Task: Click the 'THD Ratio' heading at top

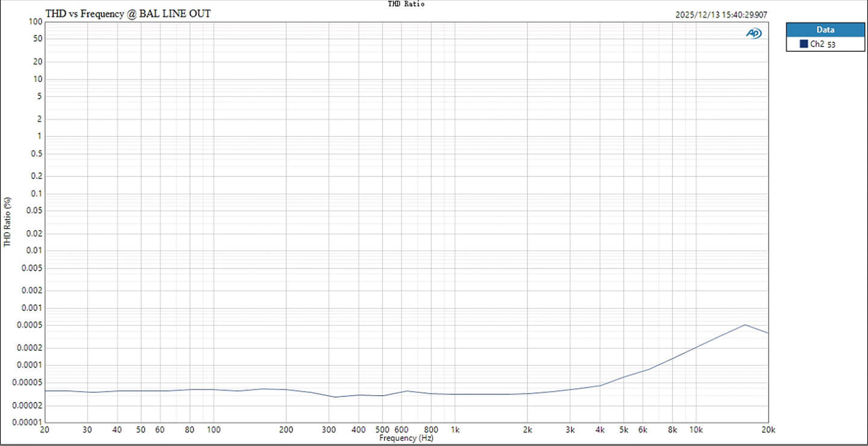Action: 406,4
